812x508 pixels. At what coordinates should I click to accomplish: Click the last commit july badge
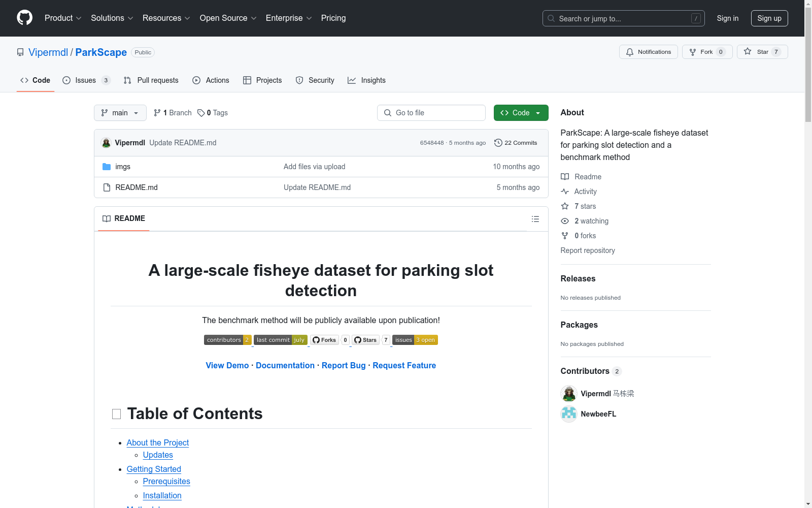tap(281, 340)
